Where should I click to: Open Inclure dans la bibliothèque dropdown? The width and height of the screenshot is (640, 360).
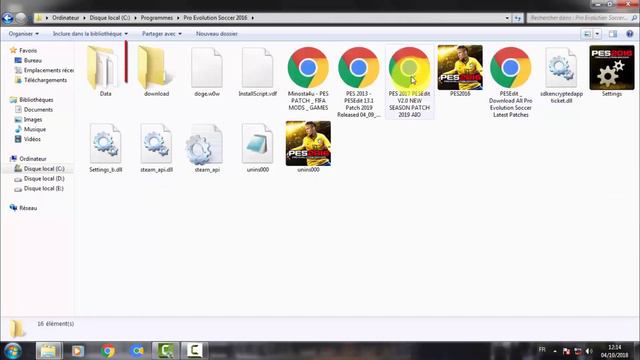point(90,34)
